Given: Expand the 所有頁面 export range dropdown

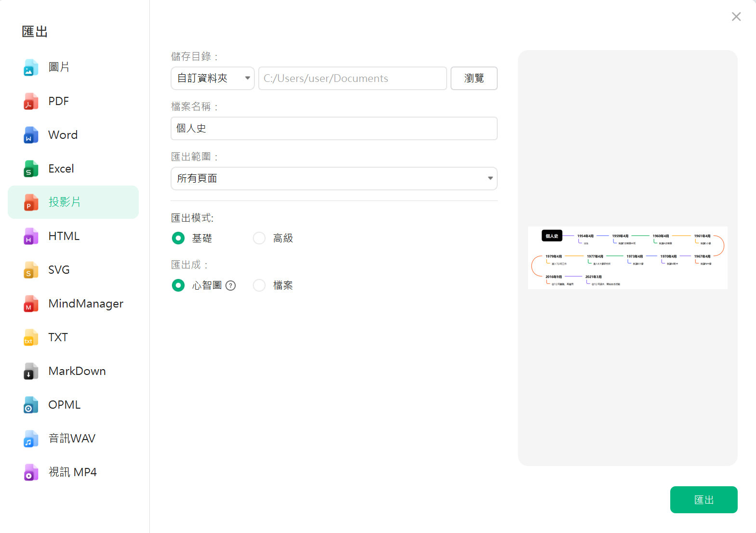Looking at the screenshot, I should 334,178.
